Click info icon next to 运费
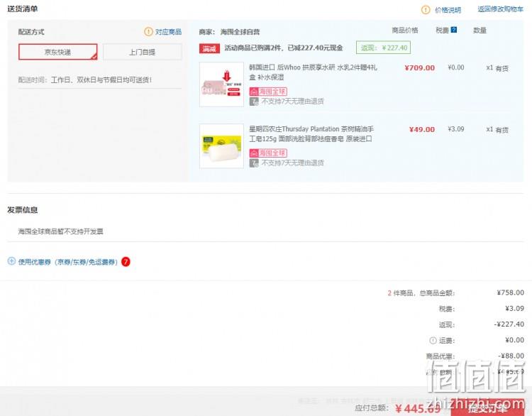The width and height of the screenshot is (532, 416). pos(433,340)
